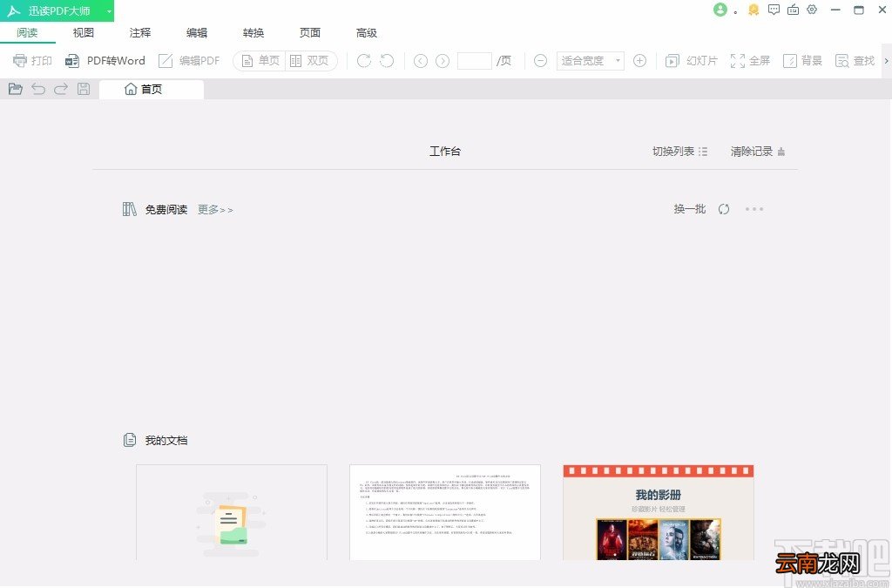Screen dimensions: 892x588
Task: Open the 高级 ribbon tab
Action: pos(367,32)
